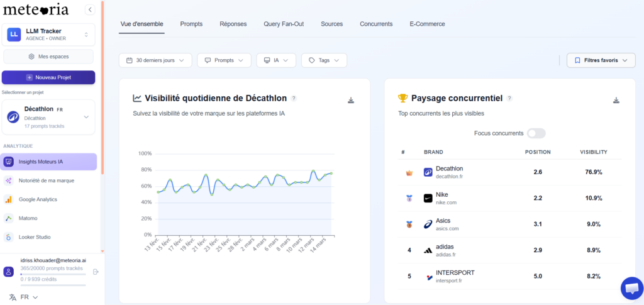This screenshot has width=644, height=305.
Task: Download the daily visibility chart
Action: coord(351,100)
